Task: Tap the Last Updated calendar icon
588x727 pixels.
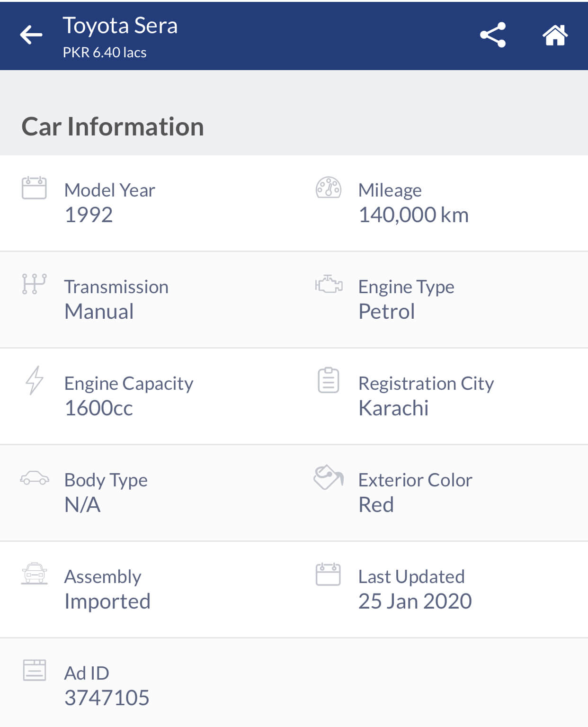Action: (328, 574)
